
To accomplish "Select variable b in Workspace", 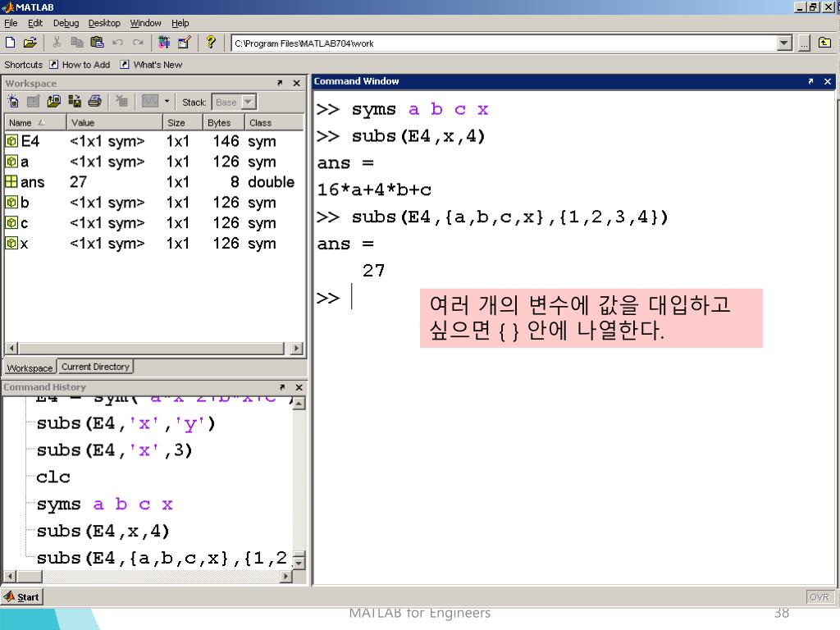I will 154,203.
